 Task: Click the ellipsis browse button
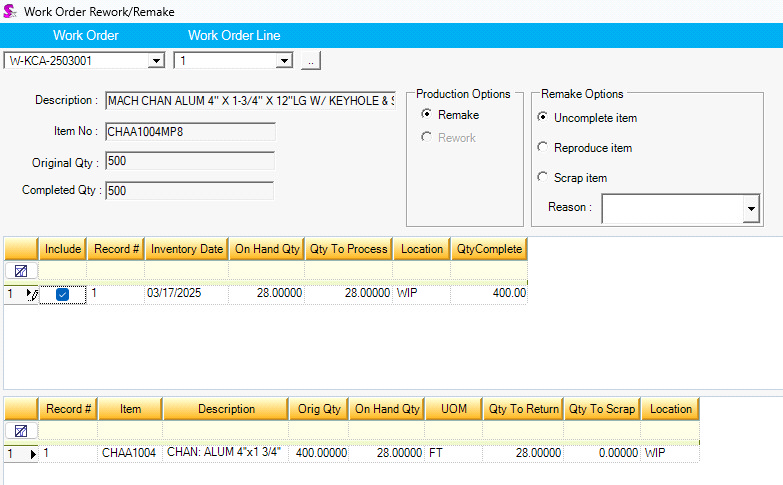click(x=311, y=61)
